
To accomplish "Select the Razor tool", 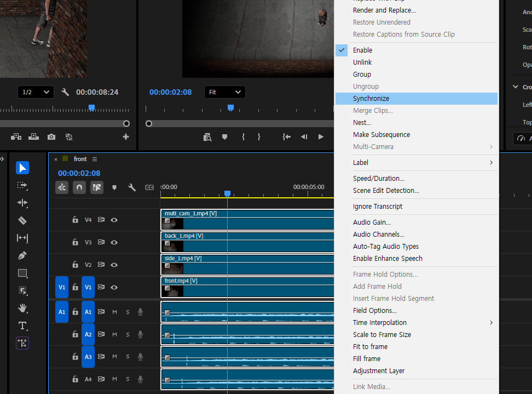I will point(22,221).
